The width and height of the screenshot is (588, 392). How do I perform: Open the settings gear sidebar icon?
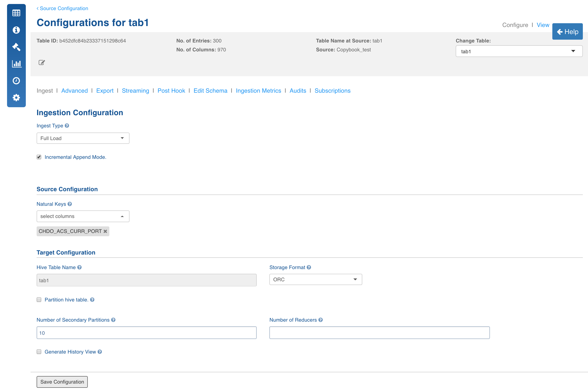(x=16, y=98)
